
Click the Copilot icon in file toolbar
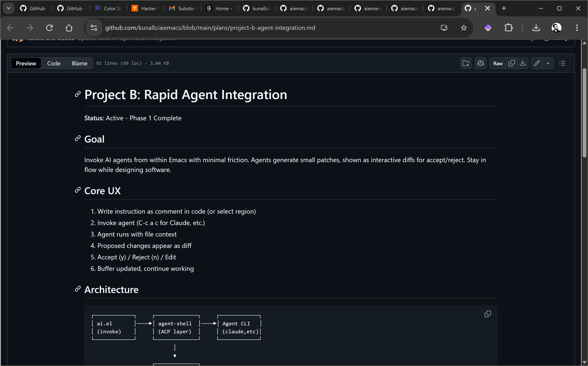coord(480,64)
